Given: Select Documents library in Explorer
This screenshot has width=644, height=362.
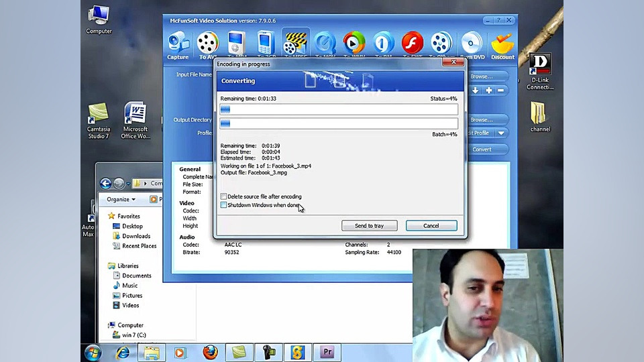Looking at the screenshot, I should click(x=136, y=276).
